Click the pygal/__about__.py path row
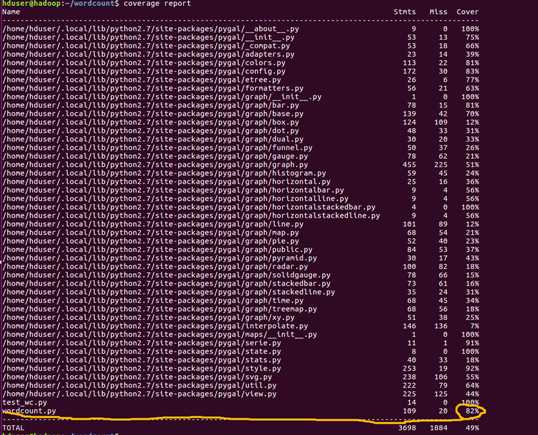 pyautogui.click(x=151, y=29)
